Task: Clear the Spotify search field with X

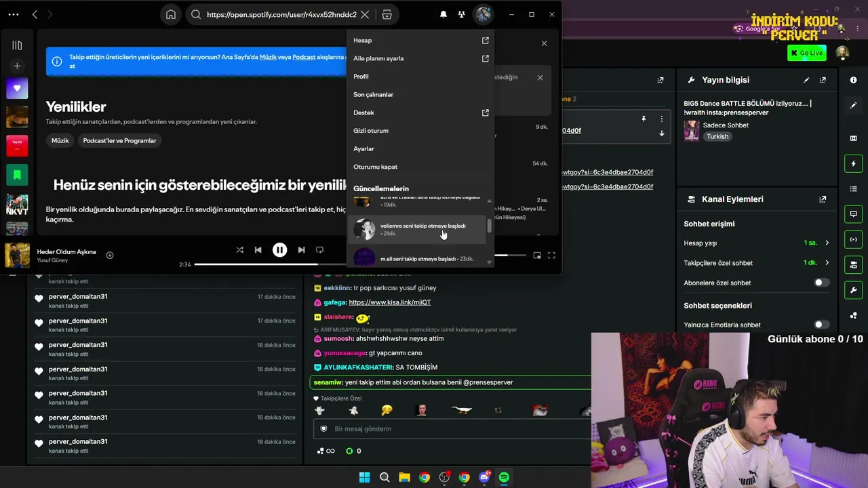Action: [x=365, y=14]
